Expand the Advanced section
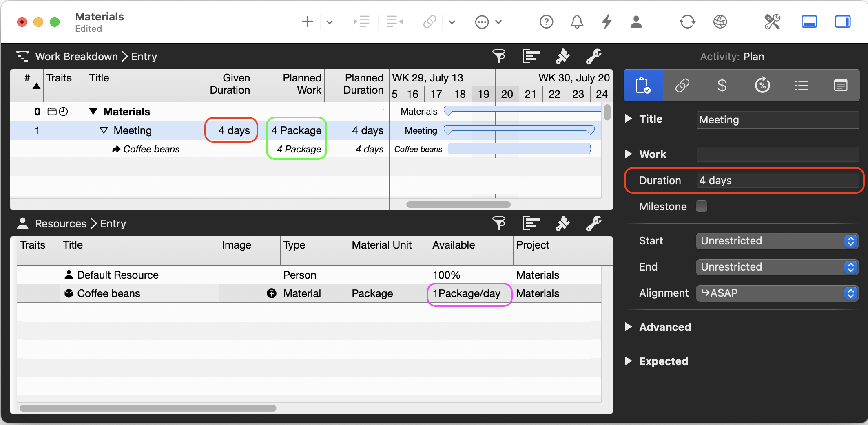The image size is (868, 425). pyautogui.click(x=629, y=327)
